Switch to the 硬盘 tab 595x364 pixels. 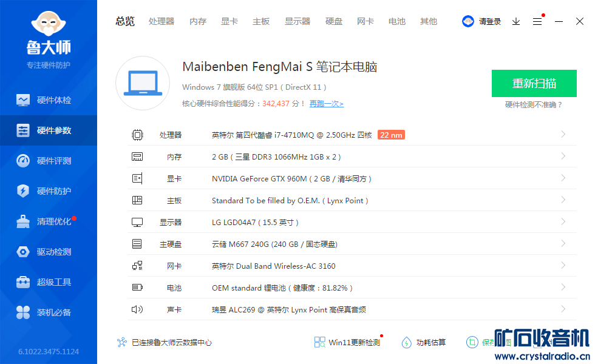(x=334, y=21)
